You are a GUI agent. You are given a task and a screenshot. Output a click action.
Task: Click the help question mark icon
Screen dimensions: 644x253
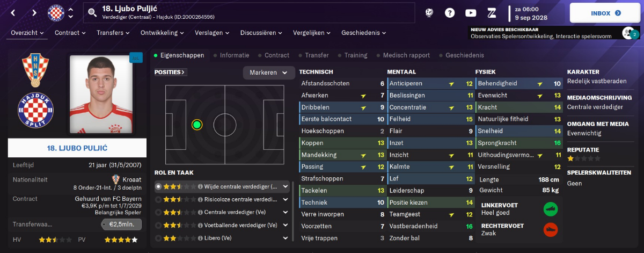point(450,13)
